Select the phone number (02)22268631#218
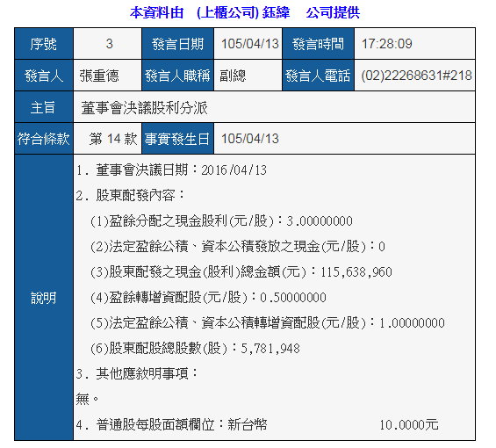The image size is (496, 448). click(416, 76)
